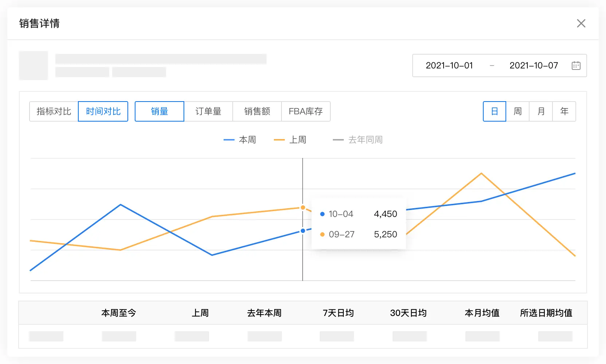
Task: Click the 5,250 tooltip value
Action: (x=385, y=234)
